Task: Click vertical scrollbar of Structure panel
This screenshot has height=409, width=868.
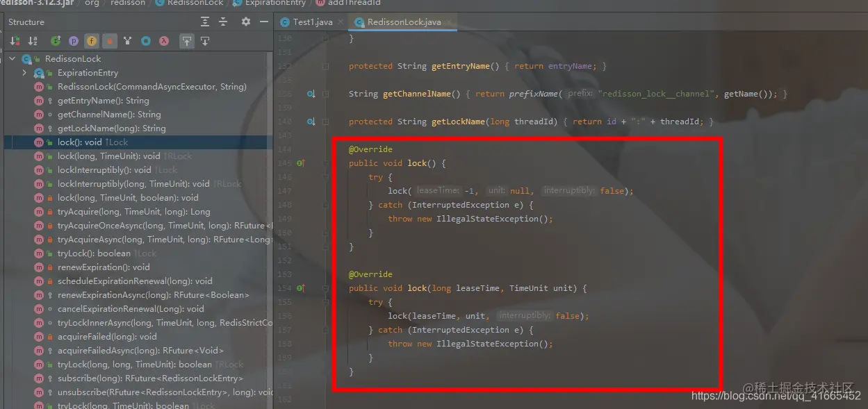Action: 271,229
